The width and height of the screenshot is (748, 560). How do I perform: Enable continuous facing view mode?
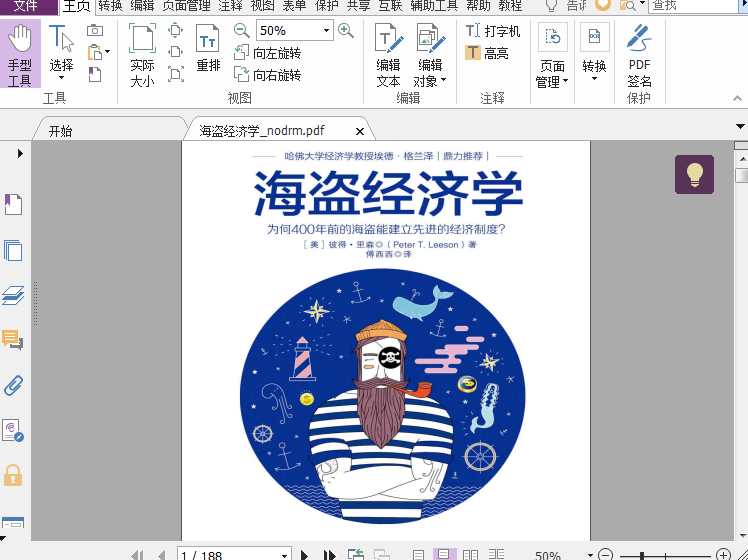point(497,555)
